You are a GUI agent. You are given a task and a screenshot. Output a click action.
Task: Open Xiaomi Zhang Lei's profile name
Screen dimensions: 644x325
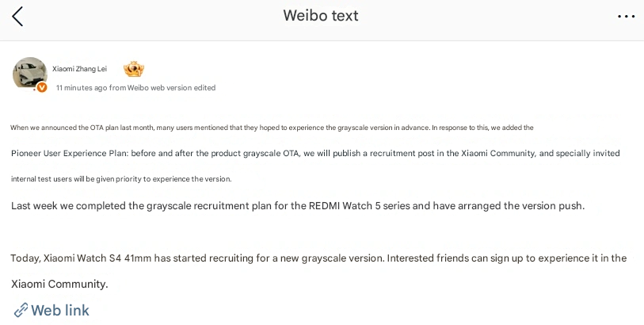(79, 69)
